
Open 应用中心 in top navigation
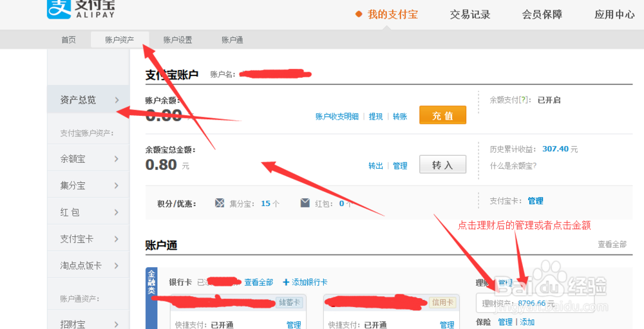click(614, 14)
